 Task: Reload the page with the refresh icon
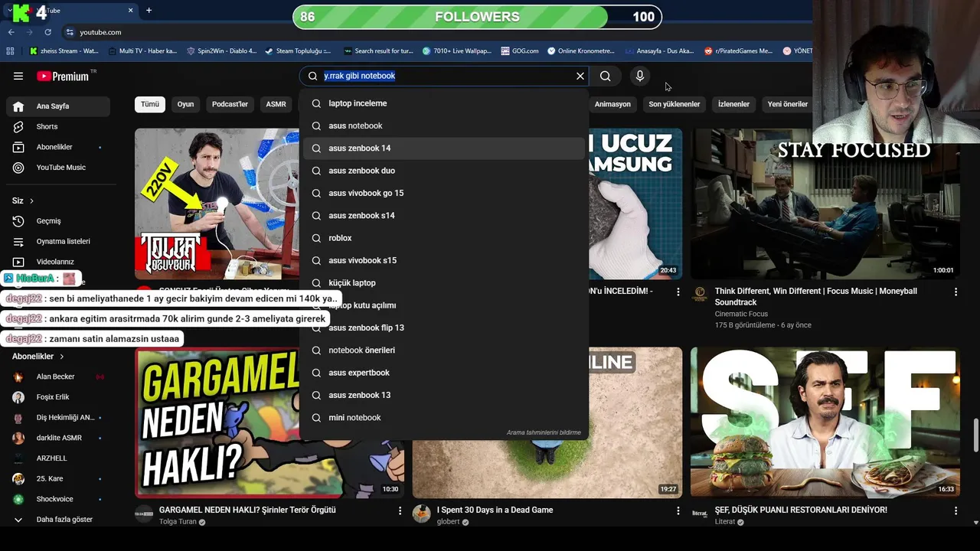47,32
